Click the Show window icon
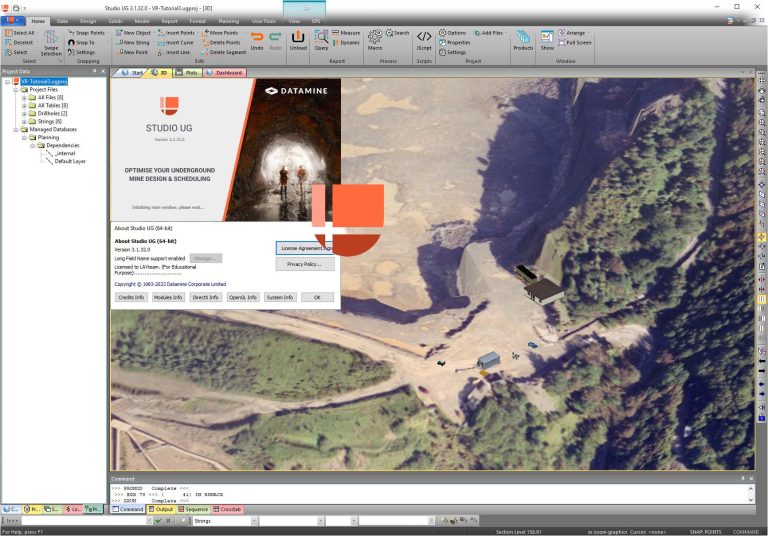 (x=547, y=41)
